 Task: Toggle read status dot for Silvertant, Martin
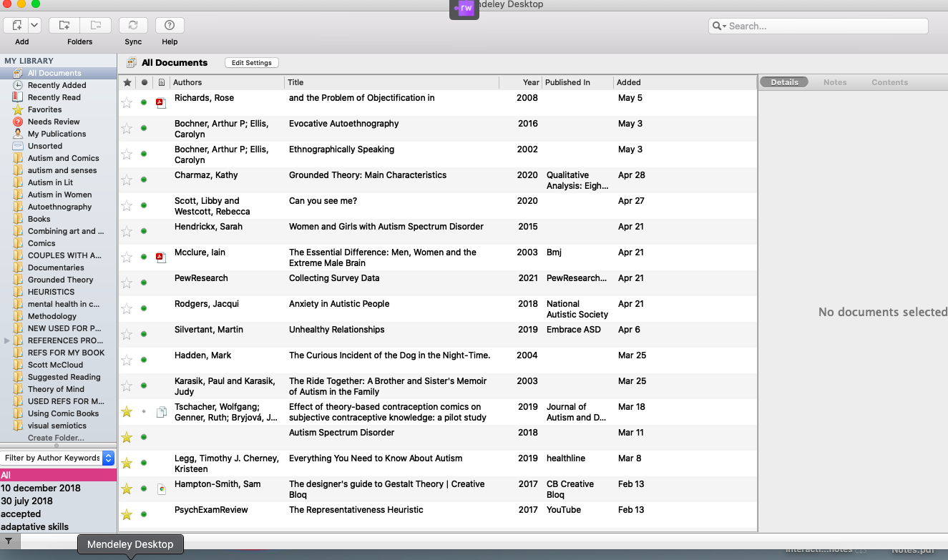pyautogui.click(x=144, y=334)
